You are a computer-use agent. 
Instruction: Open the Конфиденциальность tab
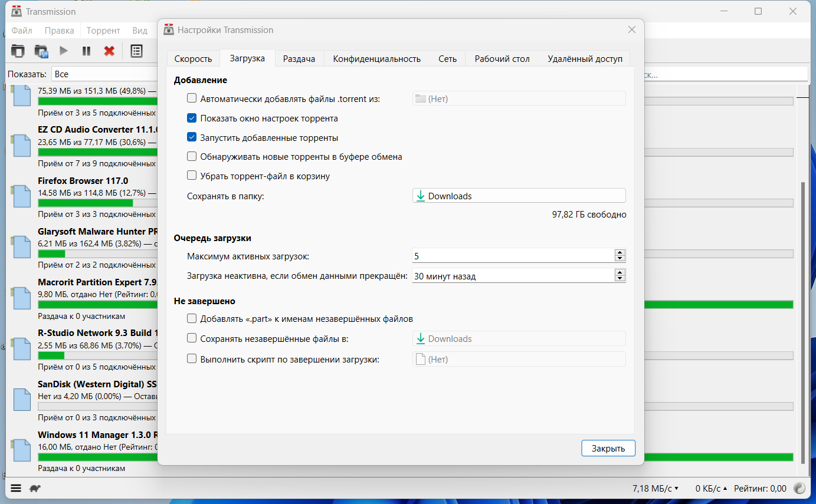coord(376,58)
